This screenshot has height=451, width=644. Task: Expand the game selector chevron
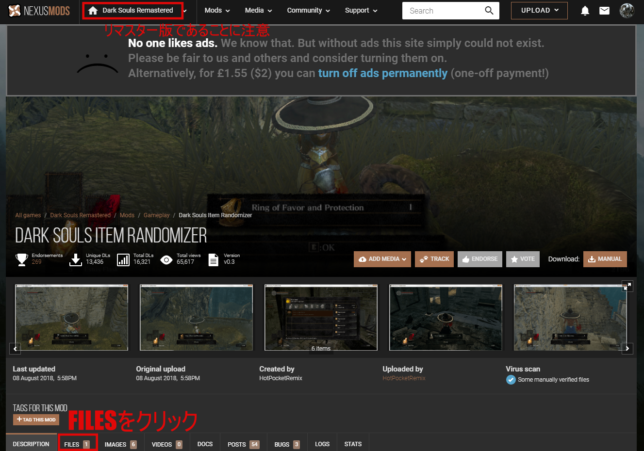[x=186, y=11]
